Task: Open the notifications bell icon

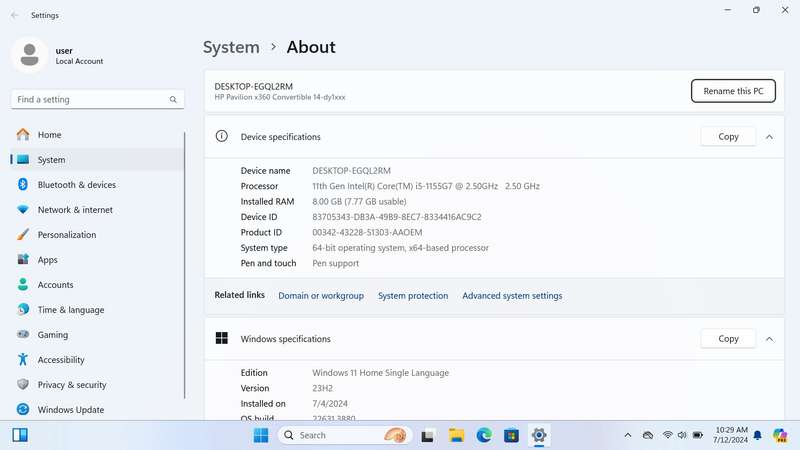Action: [x=758, y=435]
